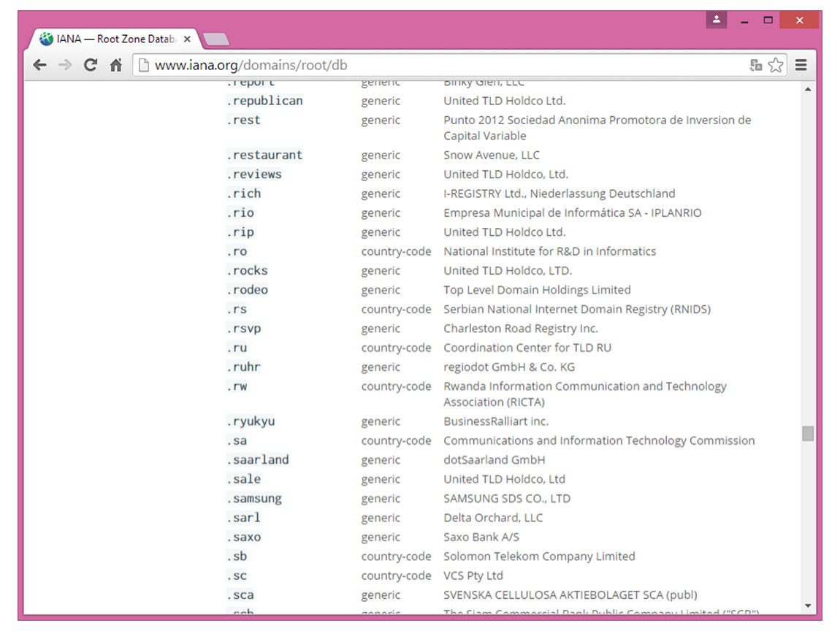Open the .rodeo domain link
840x631 pixels.
click(x=247, y=290)
